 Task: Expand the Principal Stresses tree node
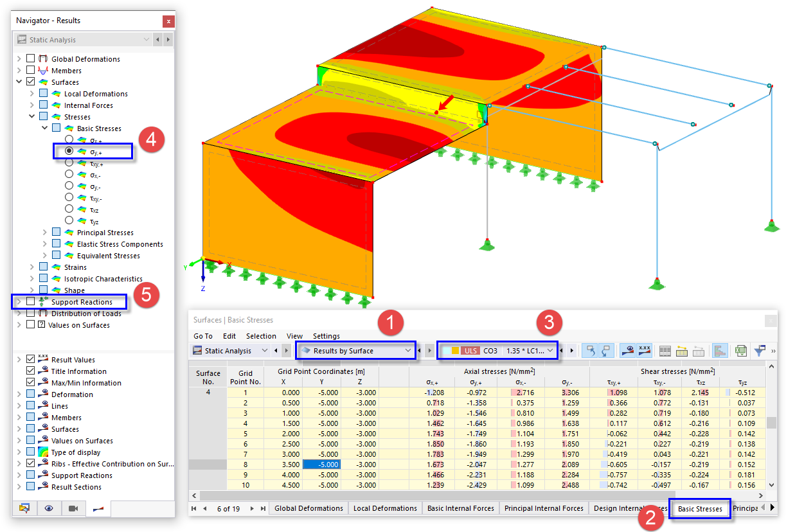[44, 232]
